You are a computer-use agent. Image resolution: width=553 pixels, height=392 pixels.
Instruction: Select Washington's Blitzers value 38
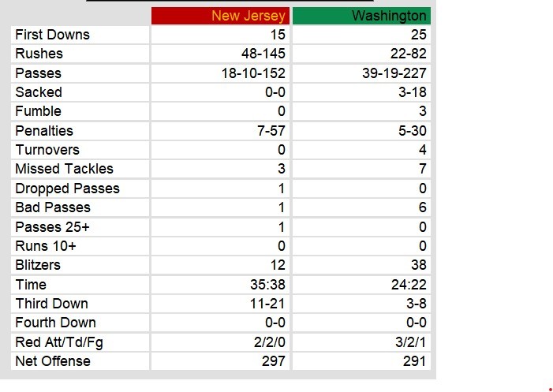(417, 265)
